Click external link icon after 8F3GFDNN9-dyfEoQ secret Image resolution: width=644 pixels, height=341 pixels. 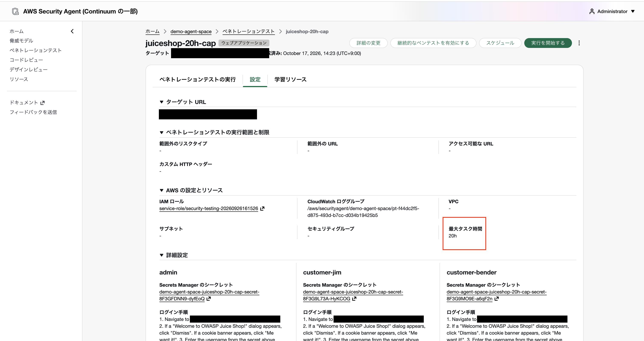pos(209,298)
